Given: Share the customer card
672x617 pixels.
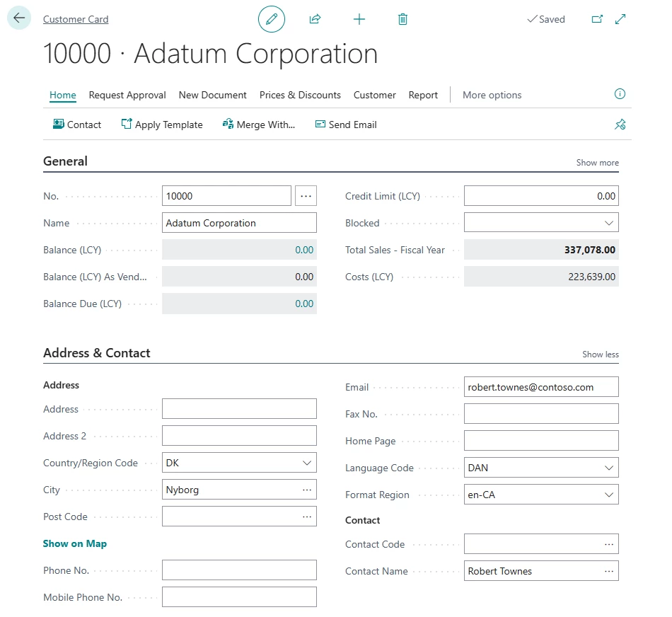Looking at the screenshot, I should [x=315, y=19].
